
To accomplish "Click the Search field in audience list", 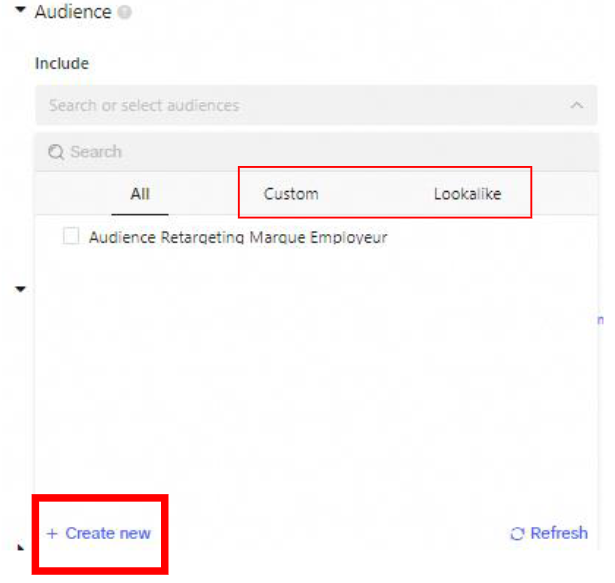I will tap(300, 152).
